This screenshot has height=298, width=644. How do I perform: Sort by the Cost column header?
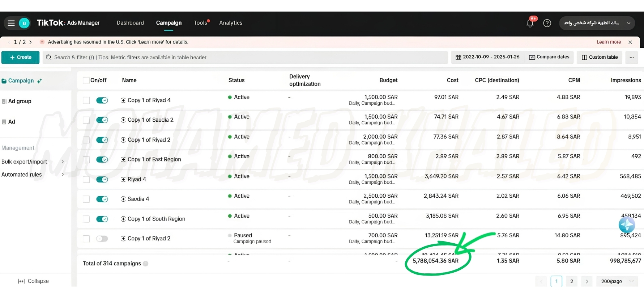click(452, 80)
